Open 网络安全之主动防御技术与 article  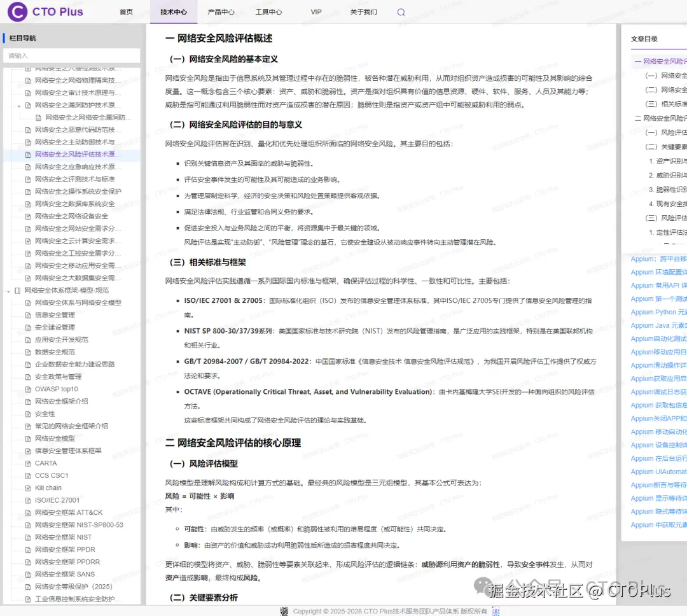[78, 142]
